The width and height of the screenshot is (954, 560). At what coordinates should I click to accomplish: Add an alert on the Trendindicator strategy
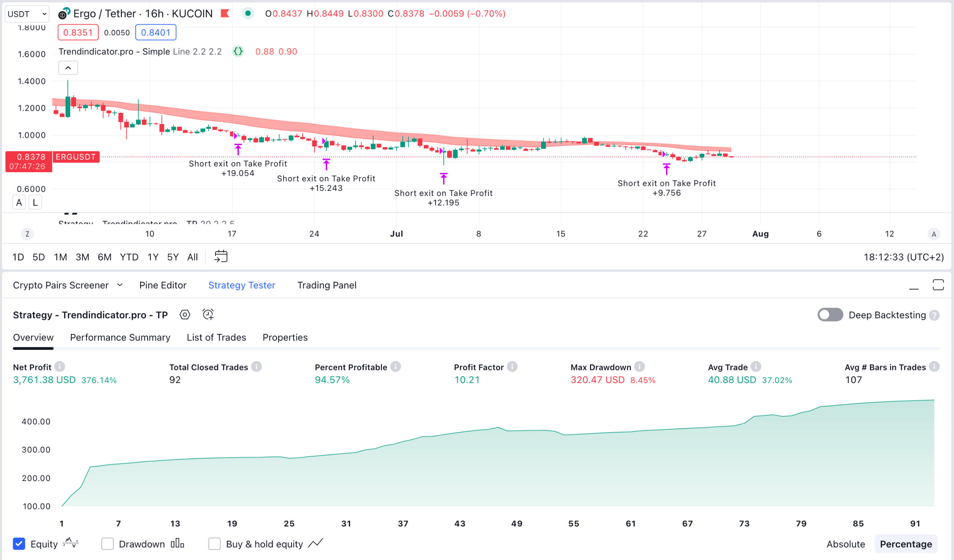point(208,314)
